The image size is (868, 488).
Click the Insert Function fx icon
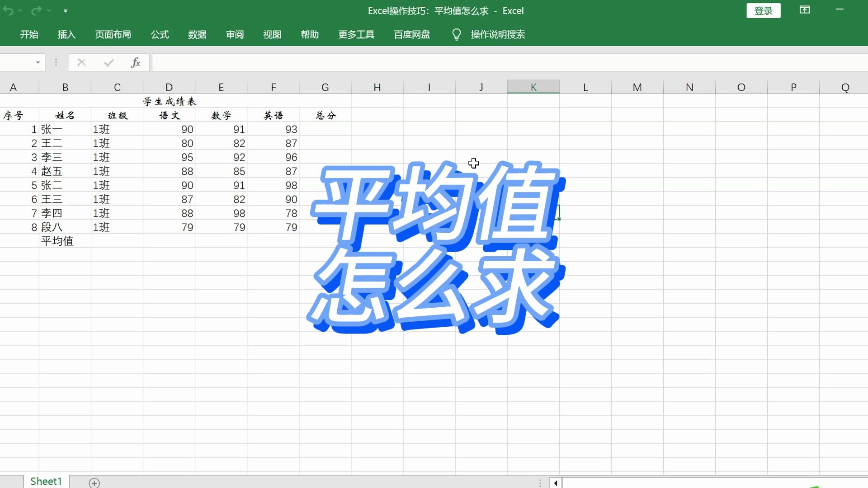(136, 62)
